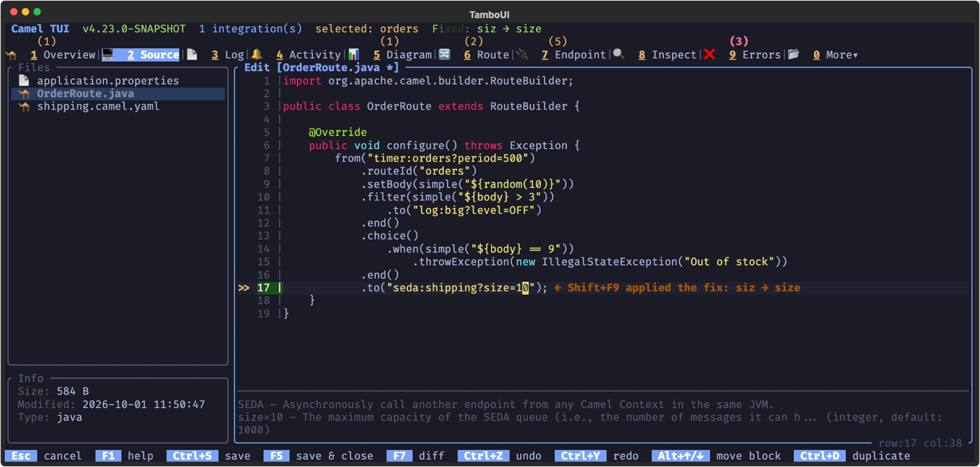Click the shuffle icon before Route tab

[x=445, y=55]
